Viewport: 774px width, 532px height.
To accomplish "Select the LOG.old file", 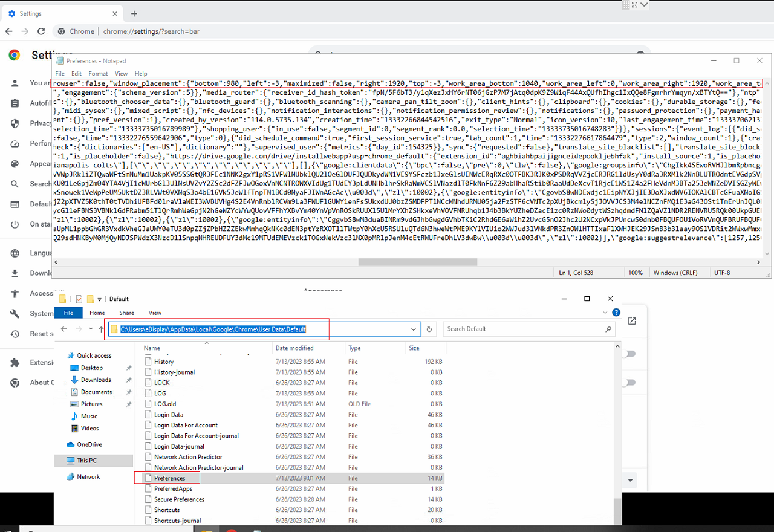I will point(165,404).
